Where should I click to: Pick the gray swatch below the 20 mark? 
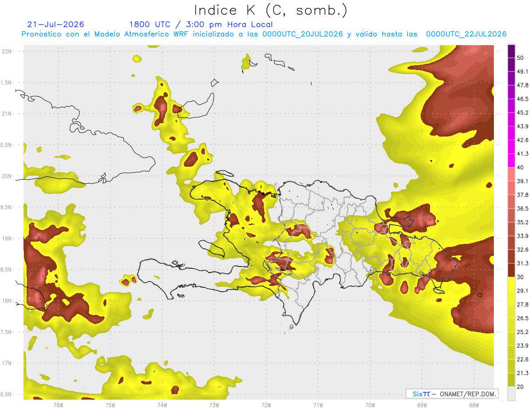(x=511, y=393)
